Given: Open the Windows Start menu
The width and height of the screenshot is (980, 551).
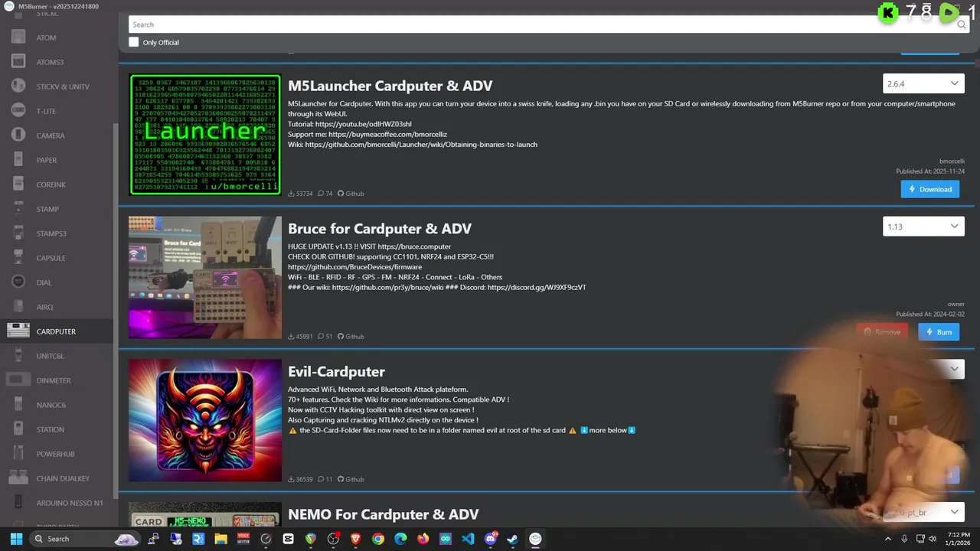Looking at the screenshot, I should pyautogui.click(x=16, y=539).
